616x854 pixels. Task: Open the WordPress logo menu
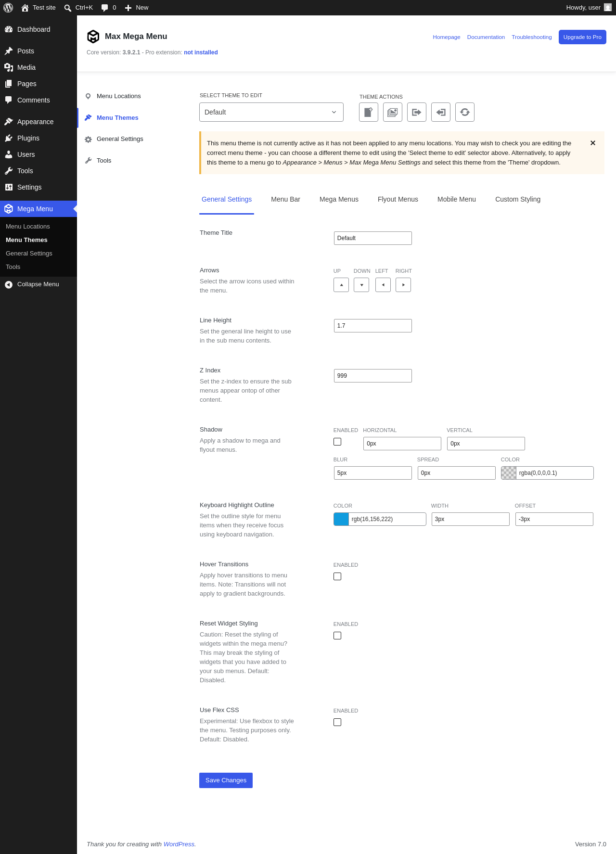8,8
